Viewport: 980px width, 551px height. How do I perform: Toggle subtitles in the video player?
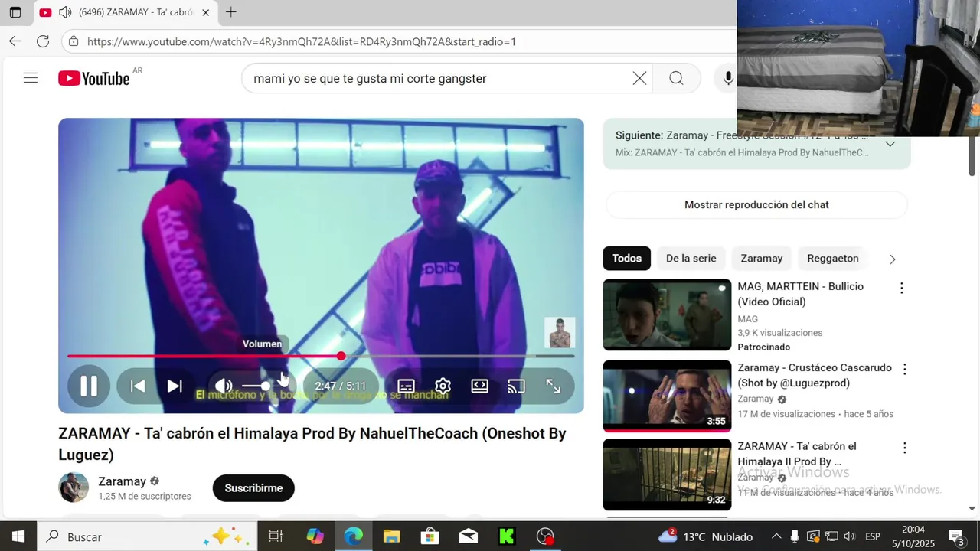pyautogui.click(x=407, y=386)
